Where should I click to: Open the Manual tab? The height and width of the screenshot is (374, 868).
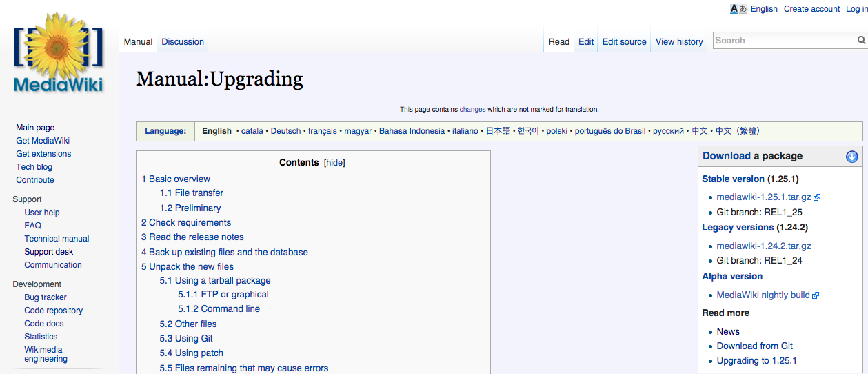point(138,42)
